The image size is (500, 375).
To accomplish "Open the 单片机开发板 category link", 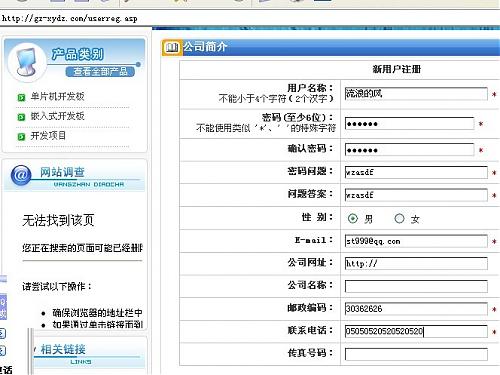I will coord(57,96).
